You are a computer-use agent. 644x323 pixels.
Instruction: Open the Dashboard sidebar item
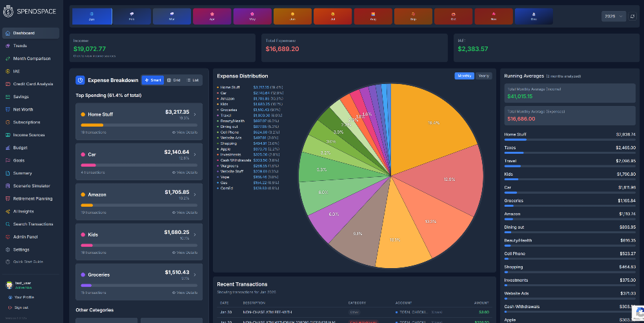(x=31, y=33)
